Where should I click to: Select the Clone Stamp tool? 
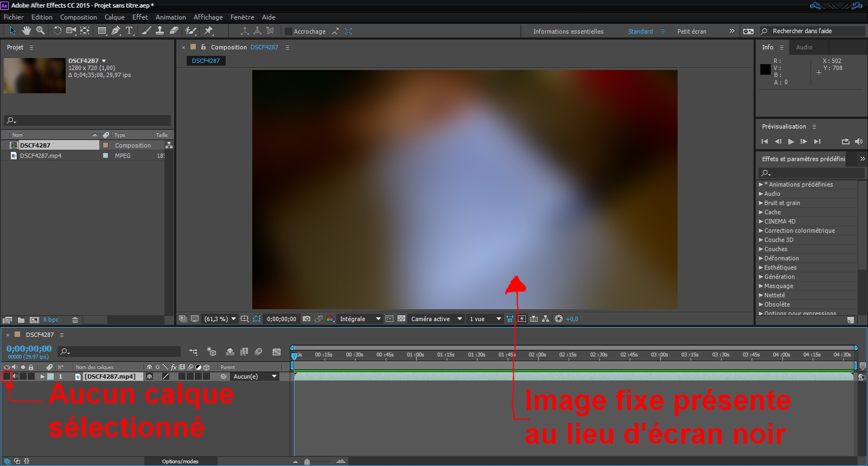click(x=160, y=31)
